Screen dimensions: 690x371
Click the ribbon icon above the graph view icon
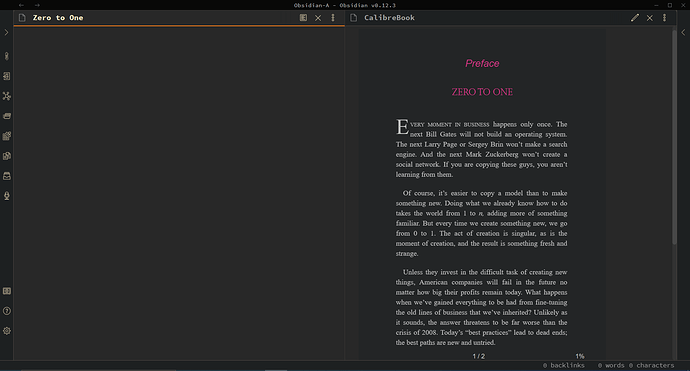[7, 76]
